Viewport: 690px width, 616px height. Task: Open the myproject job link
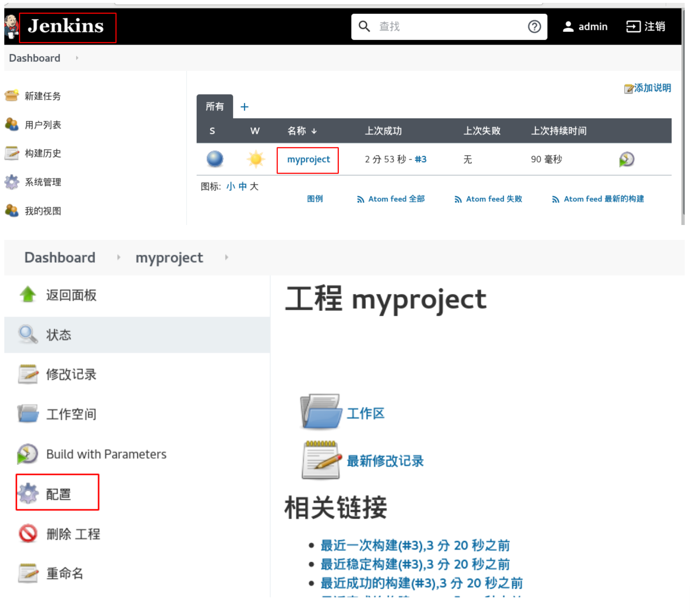(309, 159)
